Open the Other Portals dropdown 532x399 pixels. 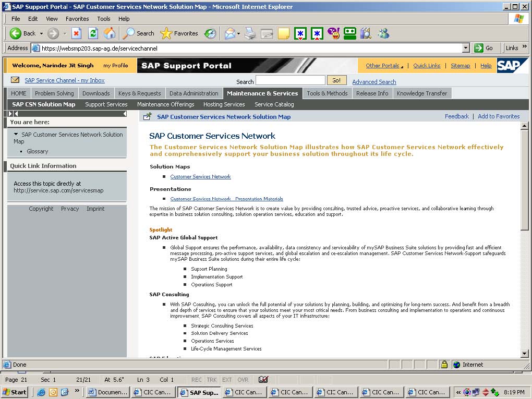click(384, 66)
